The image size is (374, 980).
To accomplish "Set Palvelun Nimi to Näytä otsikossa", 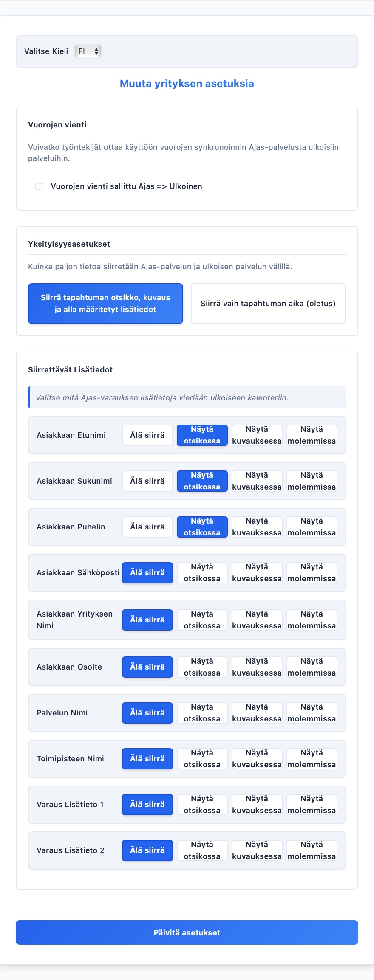I will (x=202, y=713).
